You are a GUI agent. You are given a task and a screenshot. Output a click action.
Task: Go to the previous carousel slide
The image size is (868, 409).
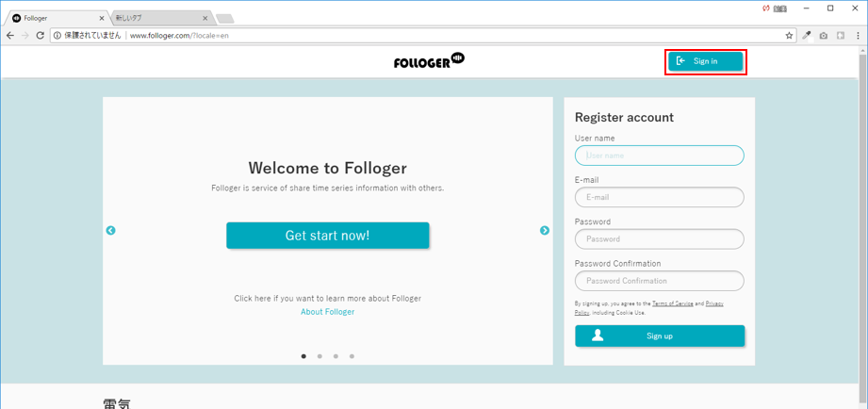pos(110,231)
